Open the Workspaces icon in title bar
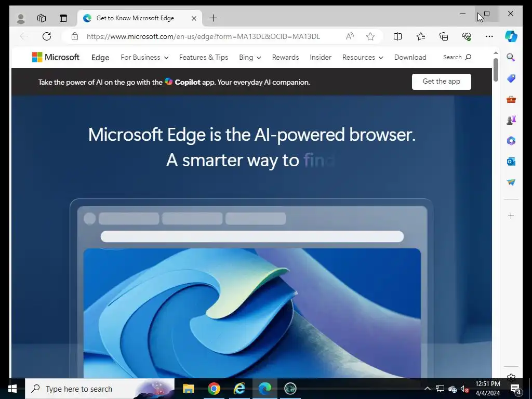The width and height of the screenshot is (532, 399). [x=42, y=18]
